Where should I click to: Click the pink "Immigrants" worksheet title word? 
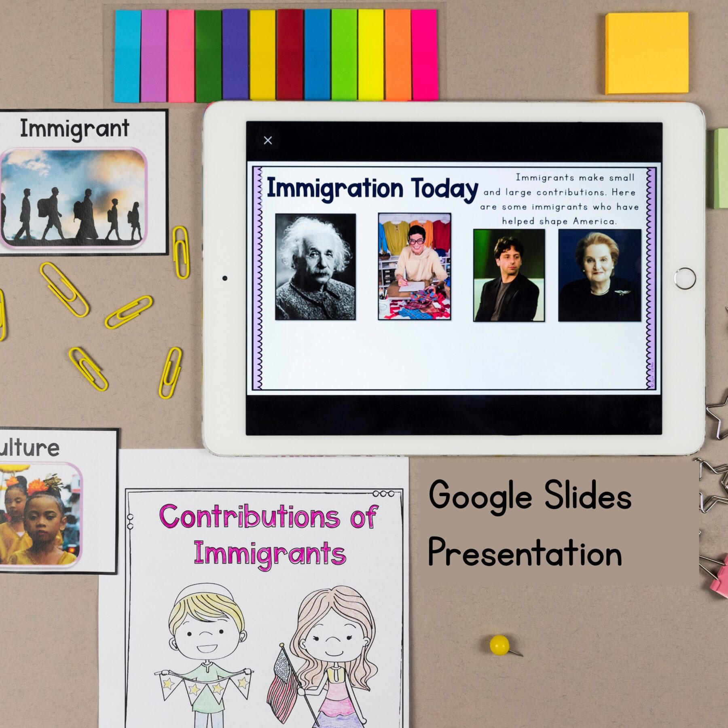[270, 554]
